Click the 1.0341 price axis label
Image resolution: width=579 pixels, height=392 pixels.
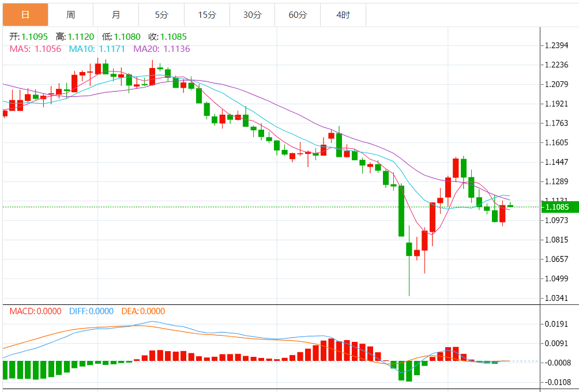[x=557, y=298]
